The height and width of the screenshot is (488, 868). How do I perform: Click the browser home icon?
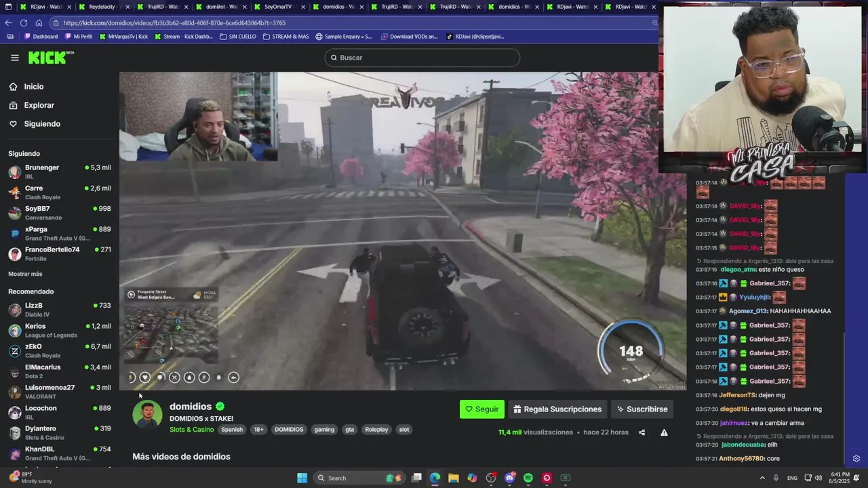(x=39, y=22)
